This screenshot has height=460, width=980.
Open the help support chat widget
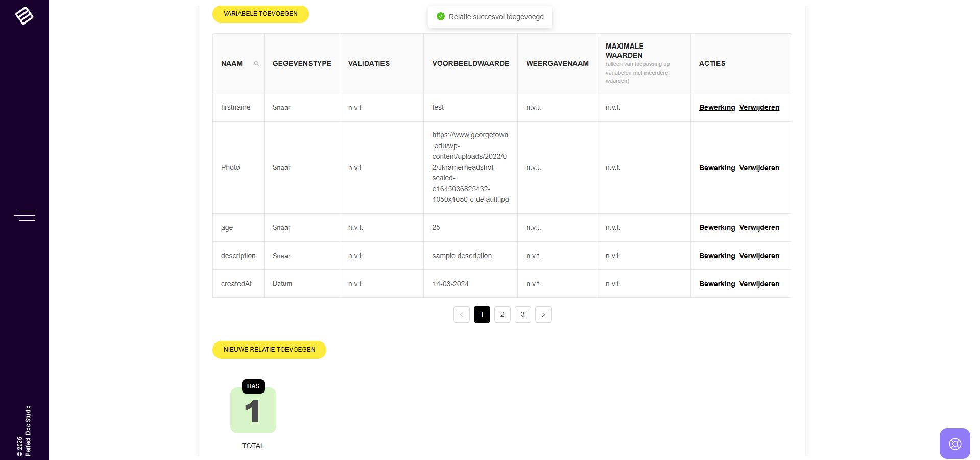954,443
